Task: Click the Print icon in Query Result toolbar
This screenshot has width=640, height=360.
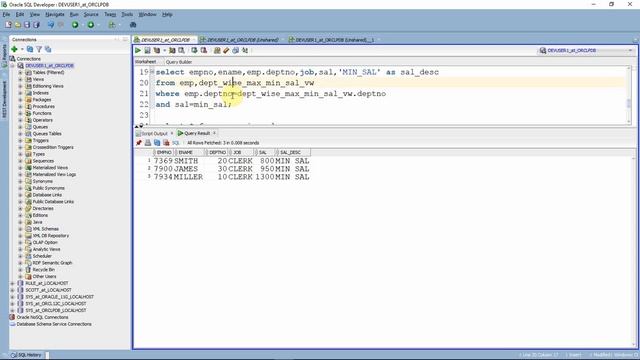Action: coord(148,143)
